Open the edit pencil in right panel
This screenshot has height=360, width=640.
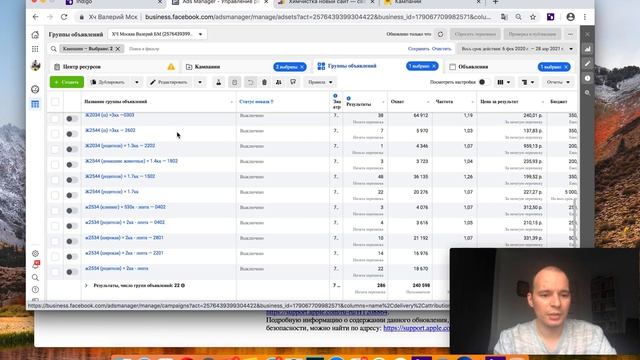coord(587,64)
